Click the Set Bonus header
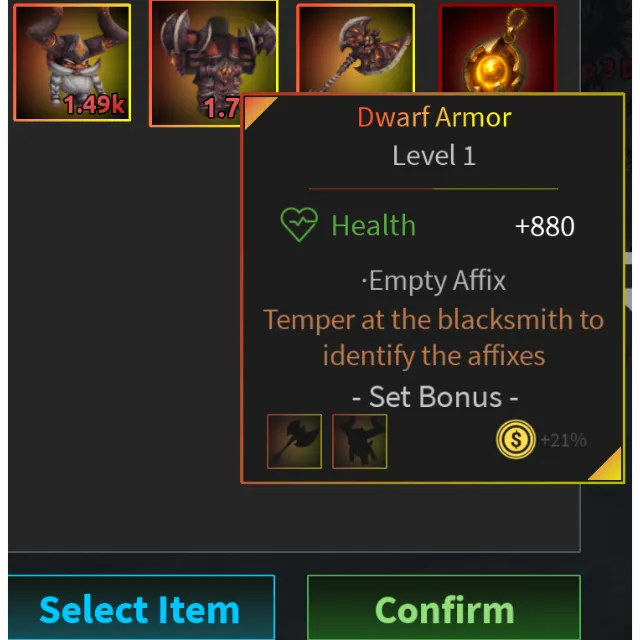 click(x=435, y=397)
